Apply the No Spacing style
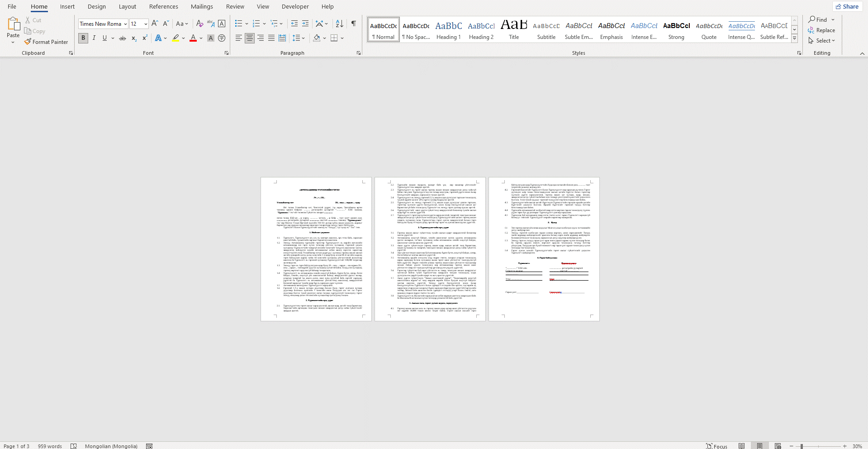This screenshot has height=449, width=868. (x=416, y=30)
